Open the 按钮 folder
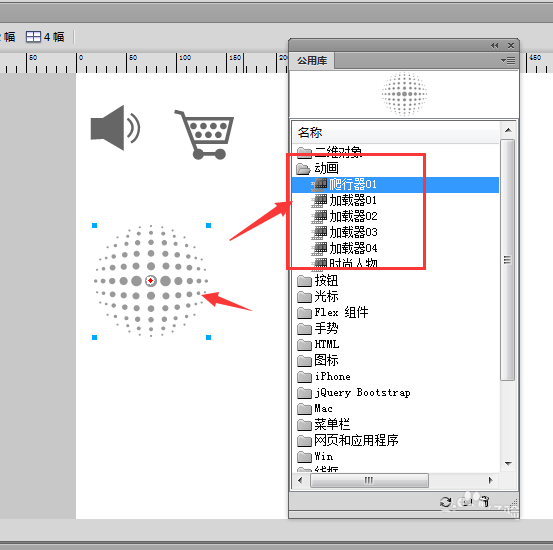 click(x=317, y=281)
